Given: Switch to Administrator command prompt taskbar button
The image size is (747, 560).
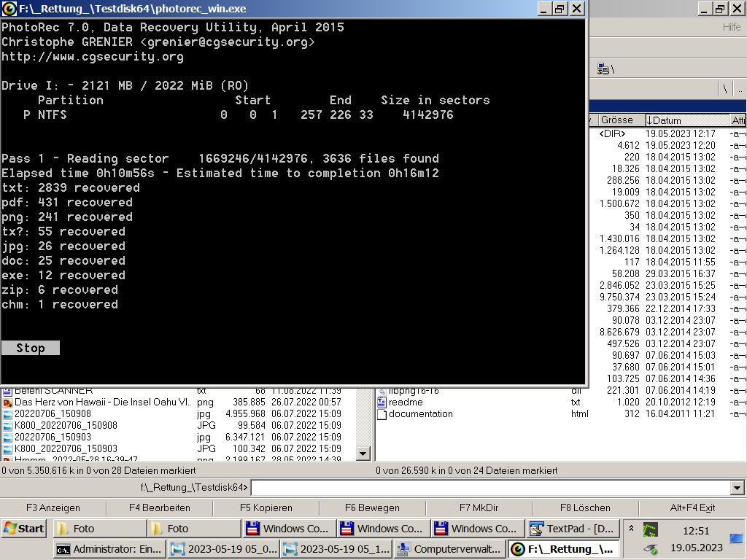Looking at the screenshot, I should click(x=109, y=549).
